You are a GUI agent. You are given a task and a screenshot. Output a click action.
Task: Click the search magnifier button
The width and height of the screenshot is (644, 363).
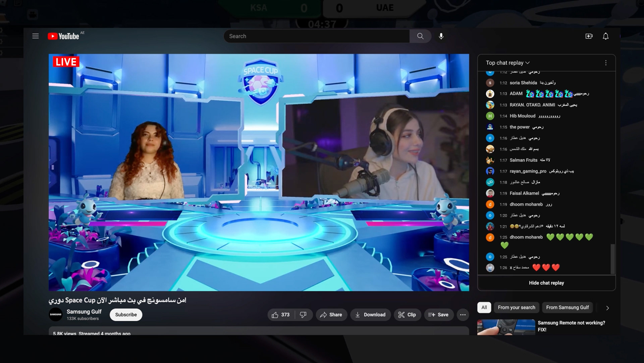420,36
